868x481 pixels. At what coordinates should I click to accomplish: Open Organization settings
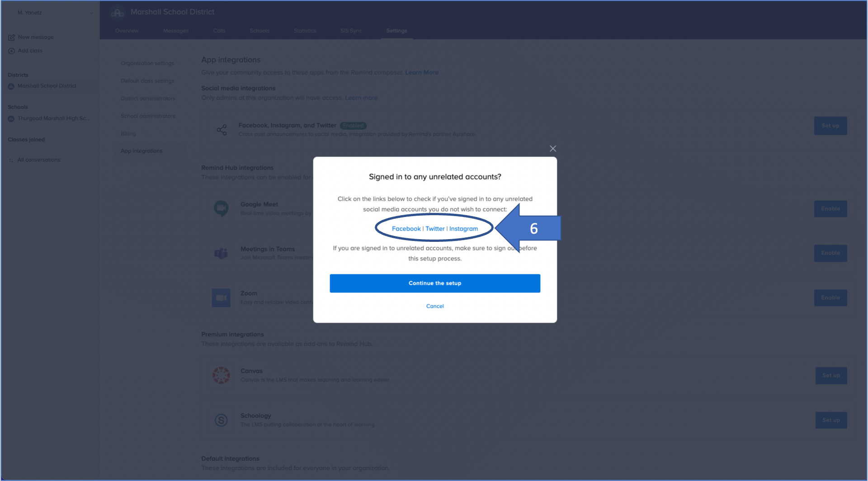point(147,63)
